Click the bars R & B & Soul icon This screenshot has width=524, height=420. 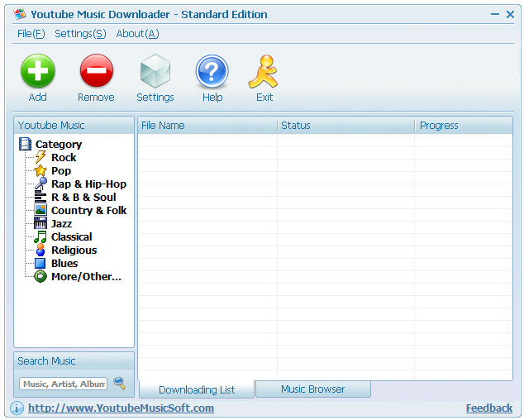coord(40,197)
